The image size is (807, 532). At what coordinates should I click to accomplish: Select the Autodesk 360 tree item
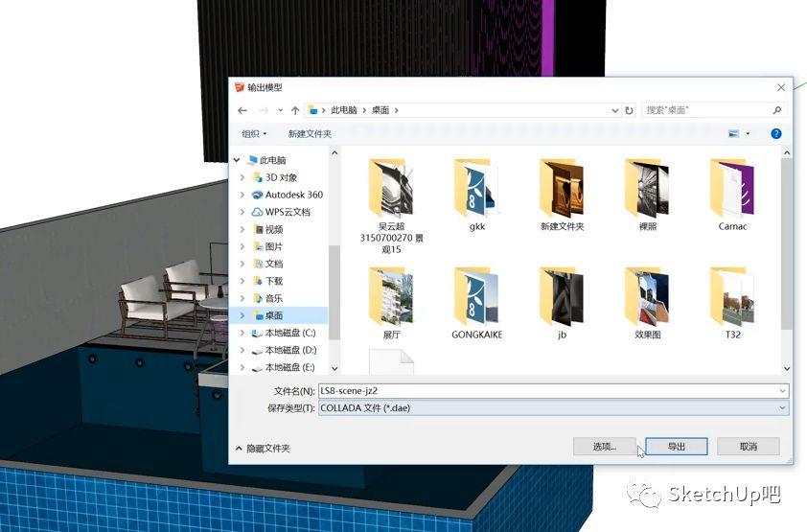pos(293,195)
